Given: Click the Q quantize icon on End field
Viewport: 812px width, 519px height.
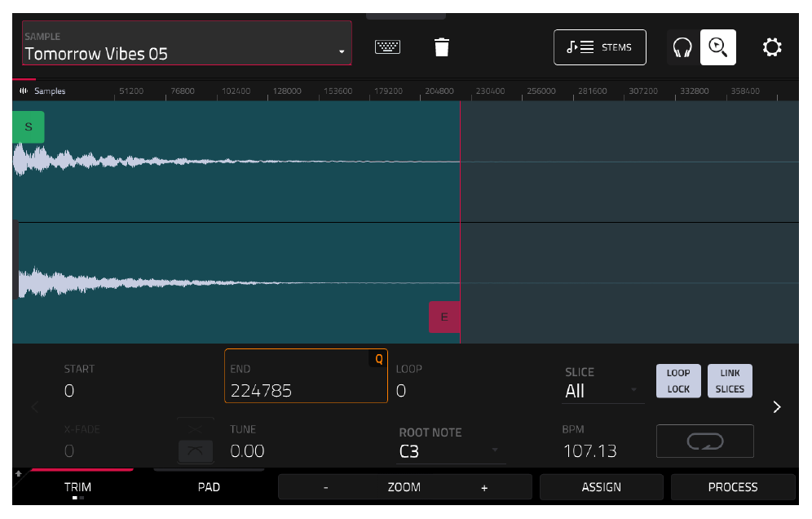Looking at the screenshot, I should (378, 359).
